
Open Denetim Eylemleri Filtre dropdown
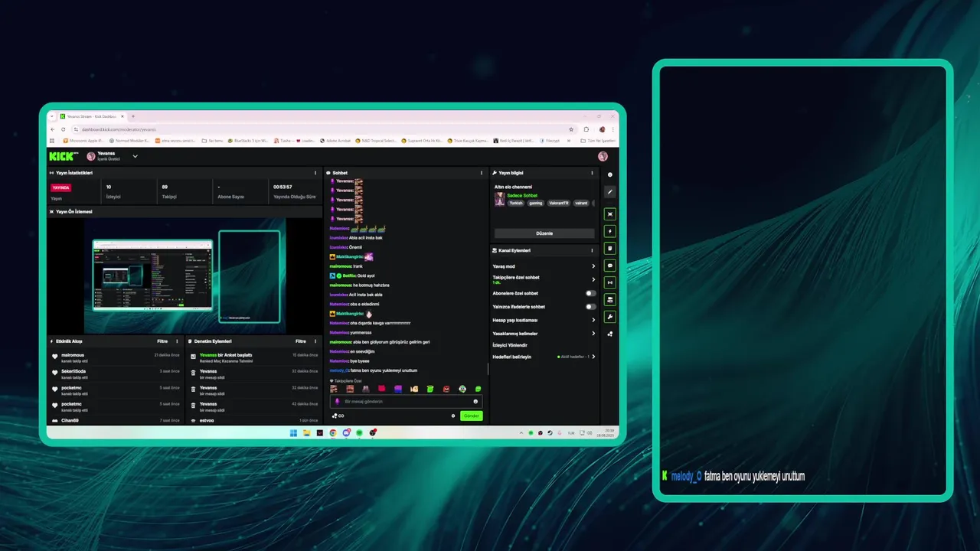(x=301, y=341)
